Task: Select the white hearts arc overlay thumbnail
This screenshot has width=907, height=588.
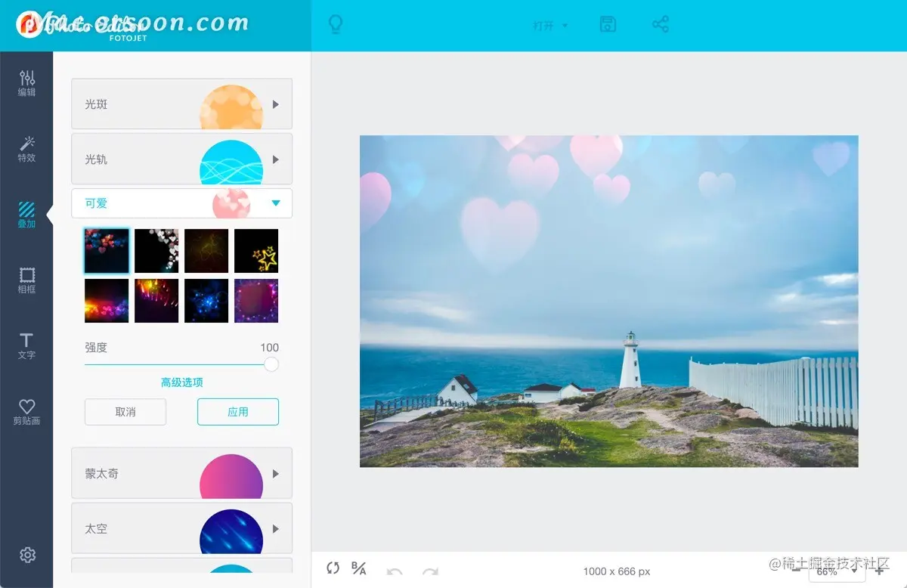Action: tap(156, 251)
